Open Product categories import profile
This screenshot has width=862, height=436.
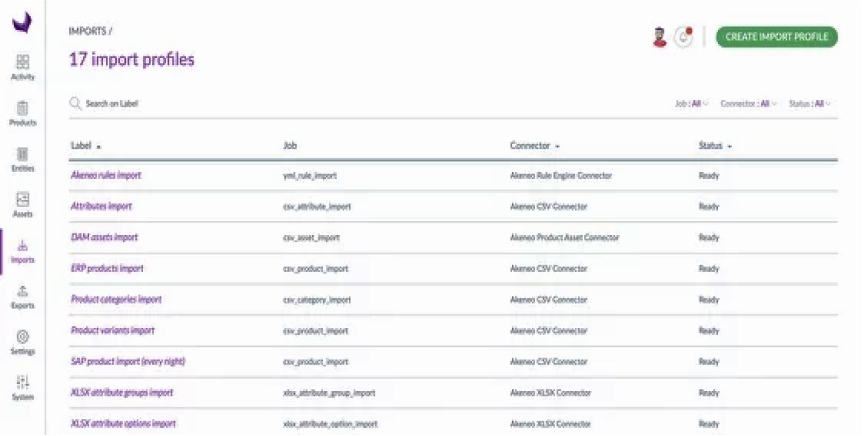click(x=116, y=300)
